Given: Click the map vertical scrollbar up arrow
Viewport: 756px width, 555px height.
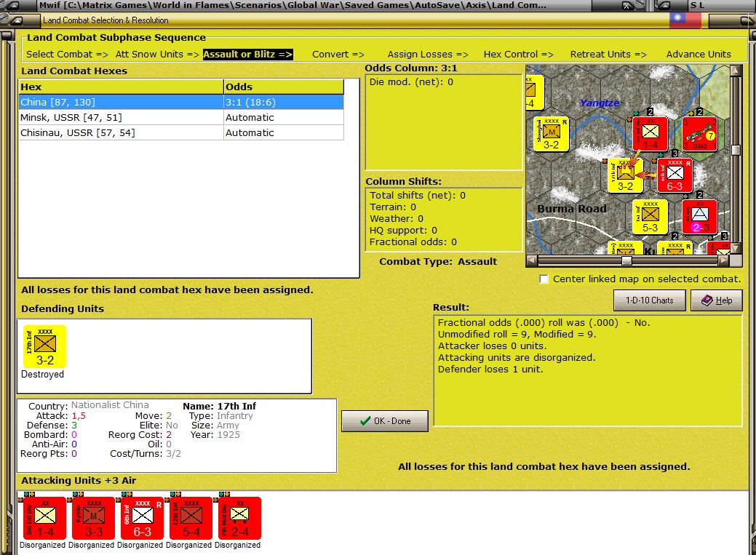Looking at the screenshot, I should (736, 71).
